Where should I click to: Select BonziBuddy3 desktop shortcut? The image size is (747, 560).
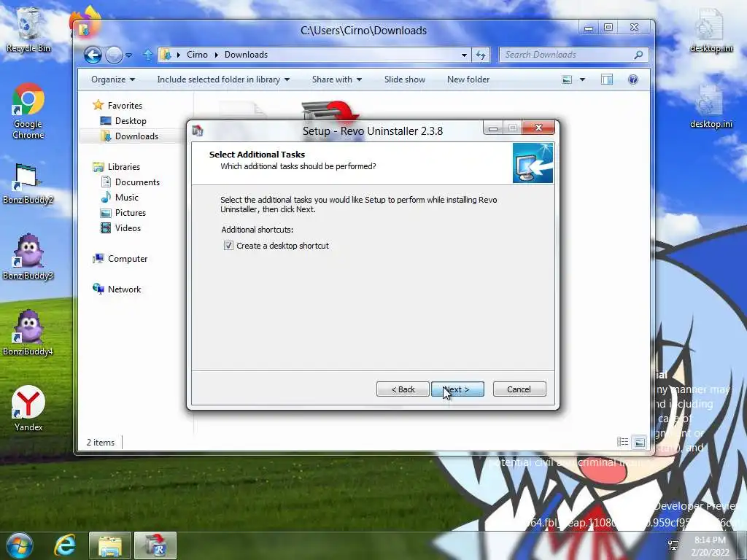[x=28, y=257]
